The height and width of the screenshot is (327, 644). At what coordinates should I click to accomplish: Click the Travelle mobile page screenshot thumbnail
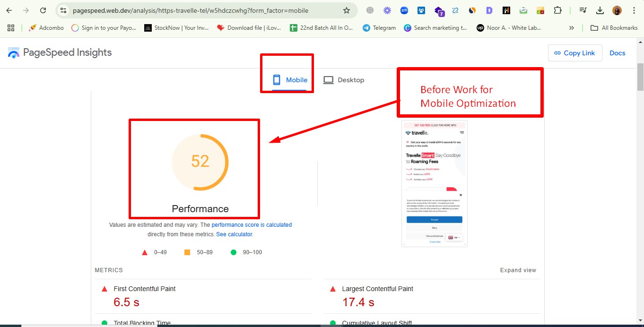pos(434,183)
